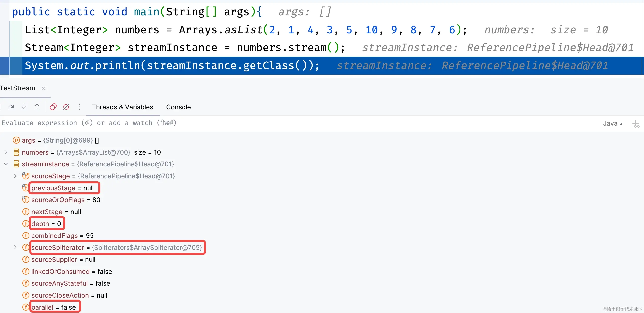This screenshot has width=644, height=313.
Task: Click the Step Over debugger icon
Action: pos(11,107)
